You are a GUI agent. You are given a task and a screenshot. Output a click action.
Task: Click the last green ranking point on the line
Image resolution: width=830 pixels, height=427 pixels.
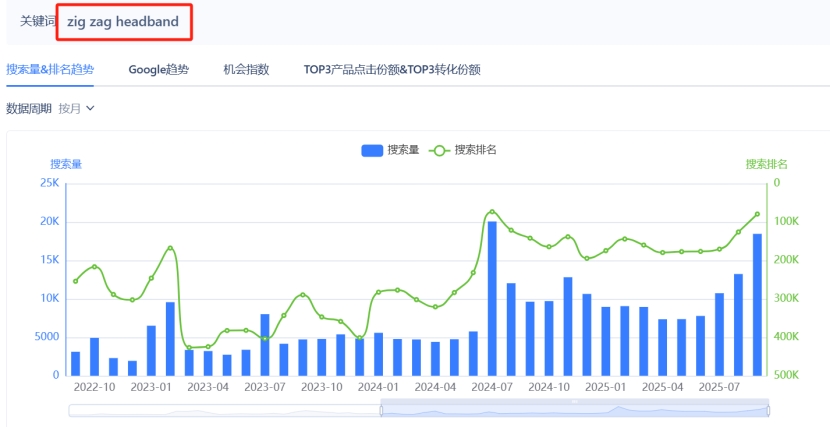pos(757,214)
